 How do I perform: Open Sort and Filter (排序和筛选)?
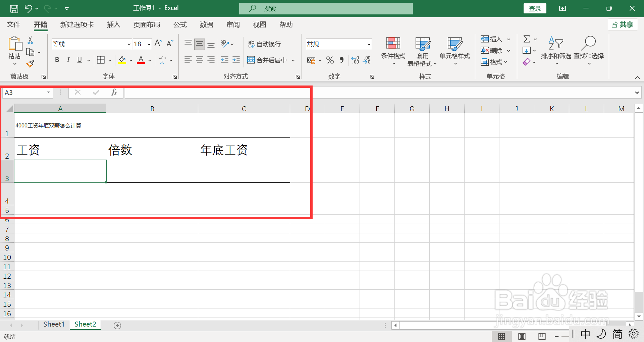coord(556,51)
